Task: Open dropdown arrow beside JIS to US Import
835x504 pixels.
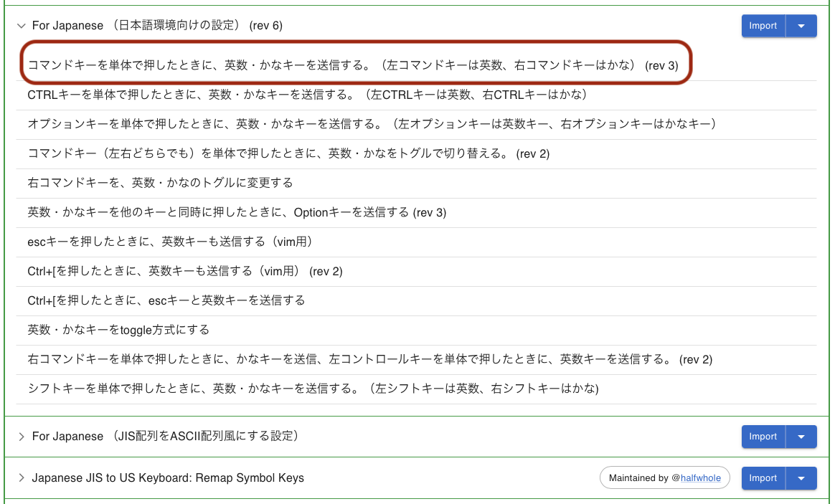Action: pos(801,478)
